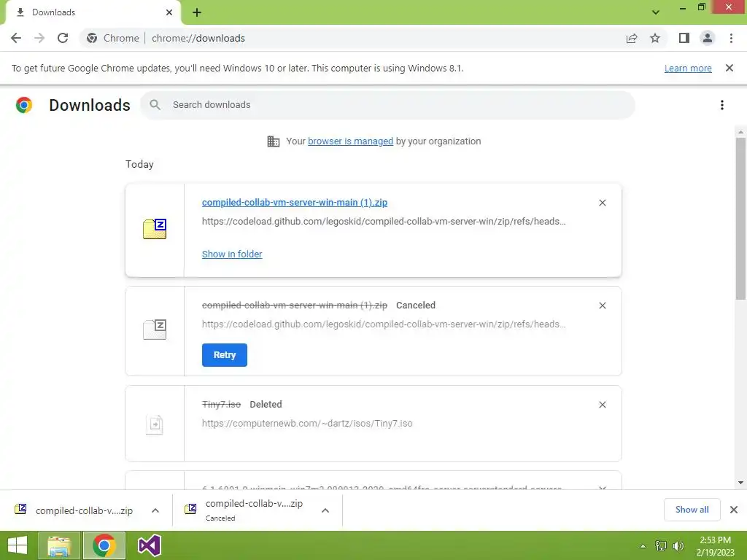Open Chrome's three-dot main menu
The image size is (747, 560).
(x=731, y=38)
